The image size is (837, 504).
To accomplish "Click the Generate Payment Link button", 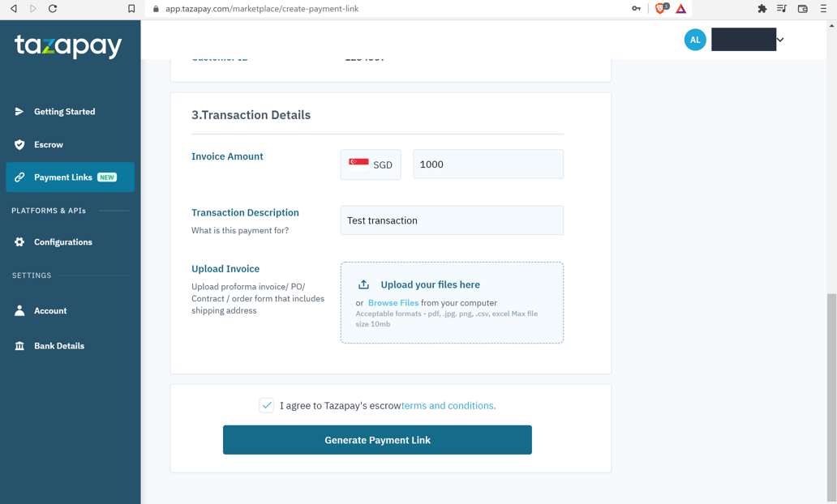I will pos(377,439).
